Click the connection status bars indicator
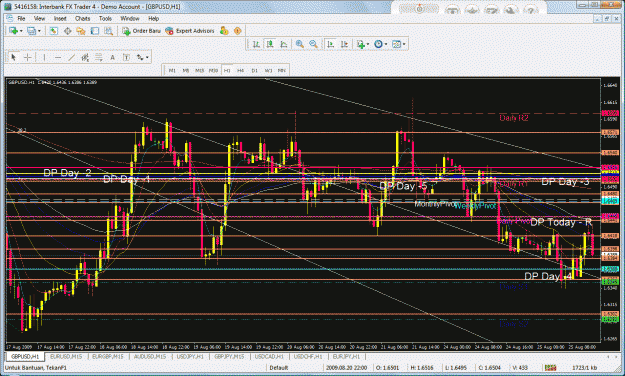Screen dimensions: 625x376 (550, 368)
